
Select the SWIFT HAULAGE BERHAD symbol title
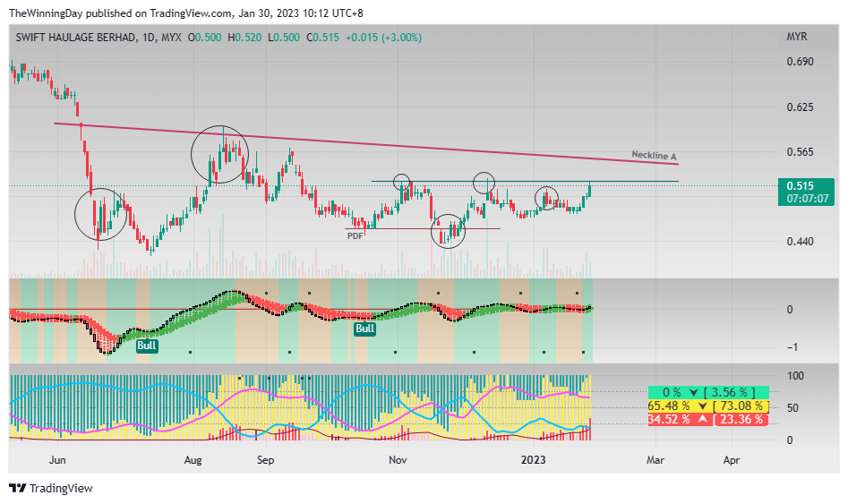click(x=76, y=38)
